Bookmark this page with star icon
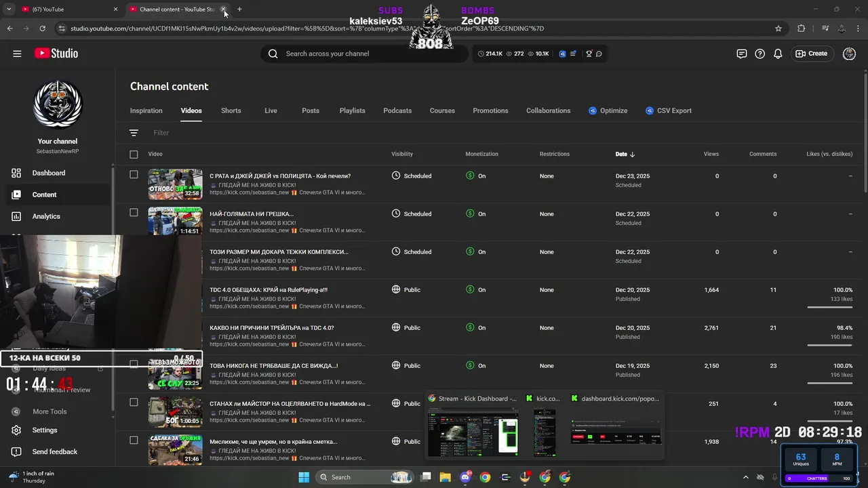Screen dimensions: 868x488 pyautogui.click(x=778, y=28)
